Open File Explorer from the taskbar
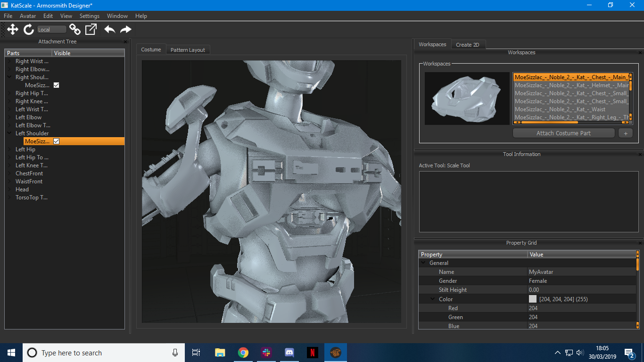The width and height of the screenshot is (644, 362). (220, 353)
